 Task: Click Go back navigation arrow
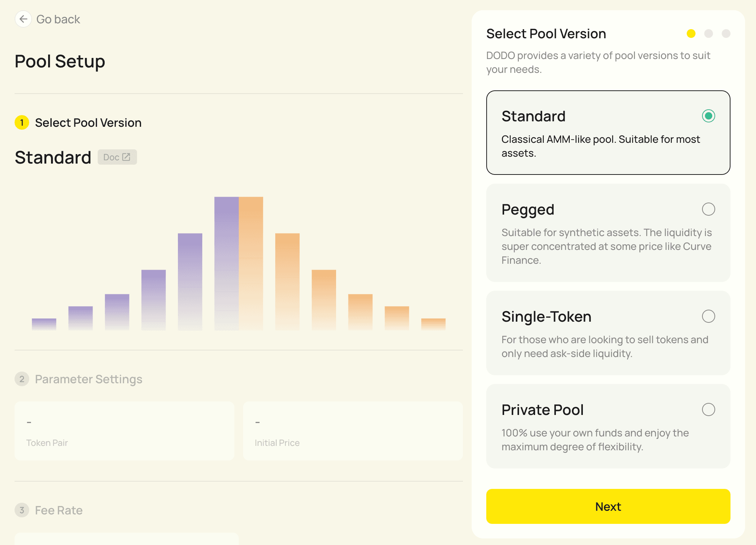(x=23, y=19)
